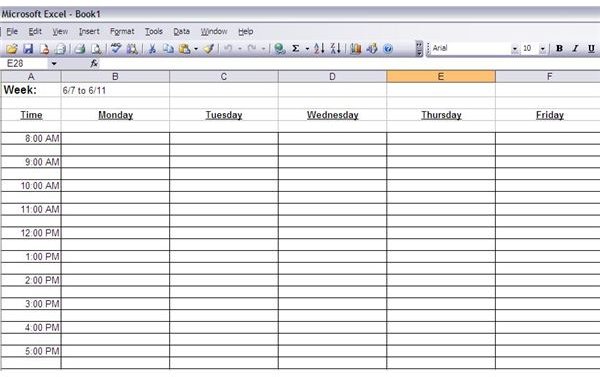The width and height of the screenshot is (600, 377).
Task: Sort ascending with the A-Z icon
Action: point(319,49)
